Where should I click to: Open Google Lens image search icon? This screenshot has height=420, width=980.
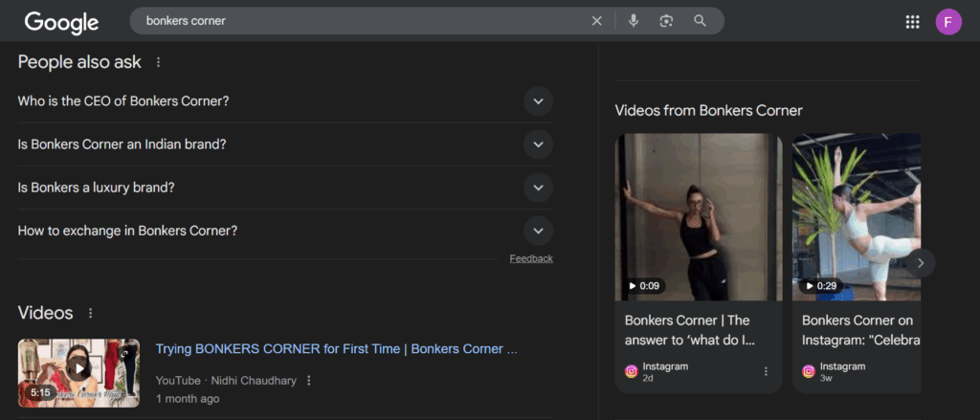pos(666,21)
